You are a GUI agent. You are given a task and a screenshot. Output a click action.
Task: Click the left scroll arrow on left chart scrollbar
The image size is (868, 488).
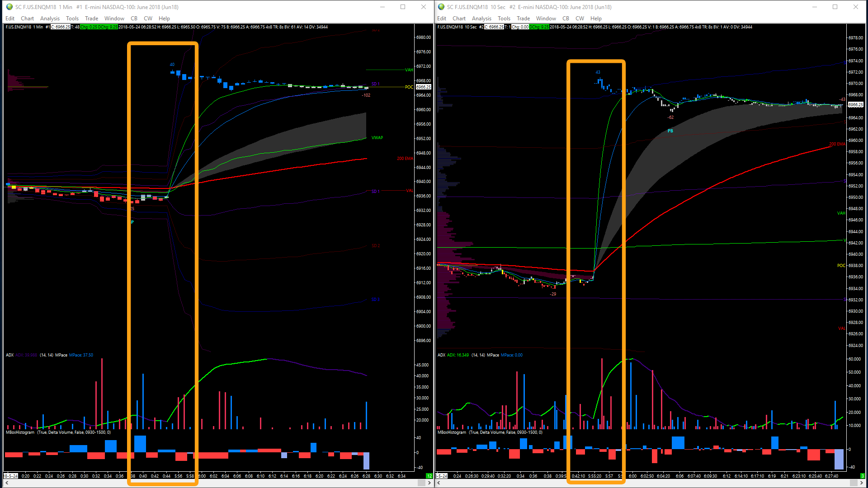(7, 483)
